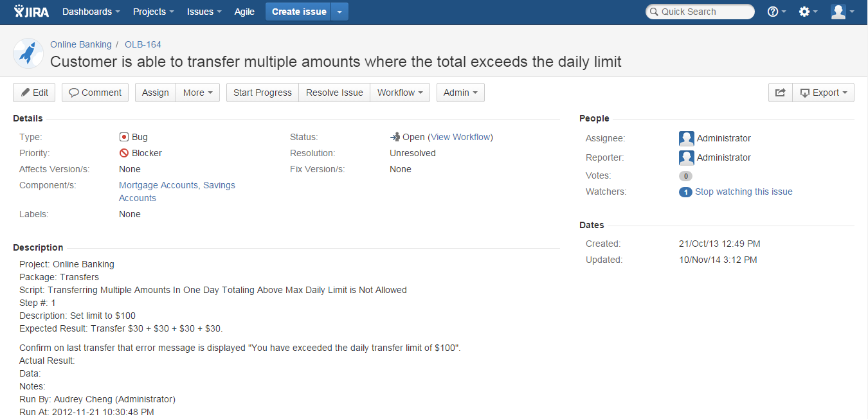Viewport: 868px width, 419px height.
Task: Click the watchers count badge
Action: 685,192
